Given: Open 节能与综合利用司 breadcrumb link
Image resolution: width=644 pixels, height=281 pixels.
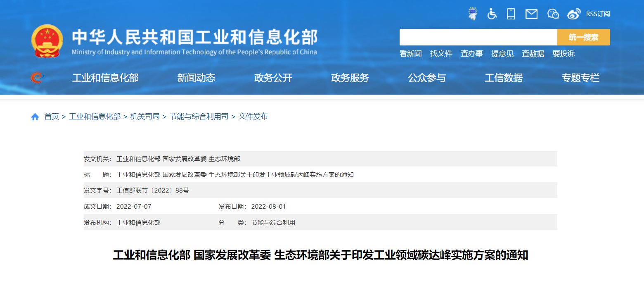Looking at the screenshot, I should click(199, 117).
